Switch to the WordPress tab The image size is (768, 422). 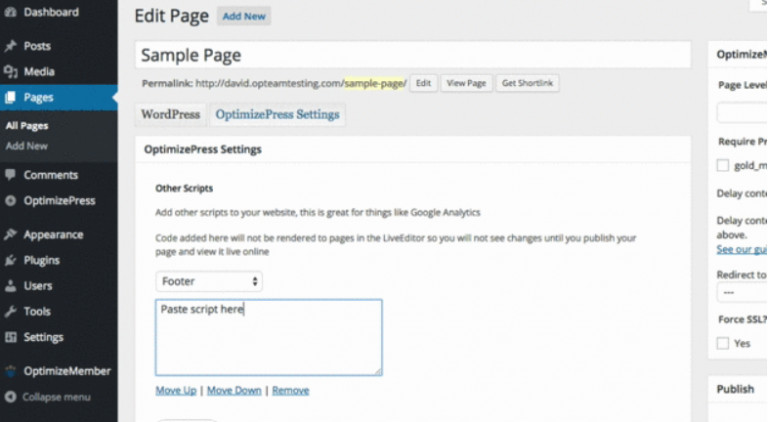(x=170, y=115)
